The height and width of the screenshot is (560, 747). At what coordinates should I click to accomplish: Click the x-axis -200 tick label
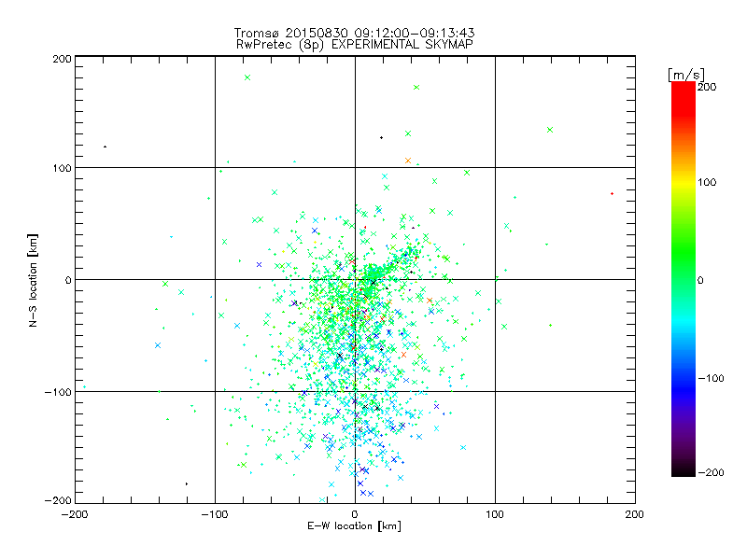75,514
